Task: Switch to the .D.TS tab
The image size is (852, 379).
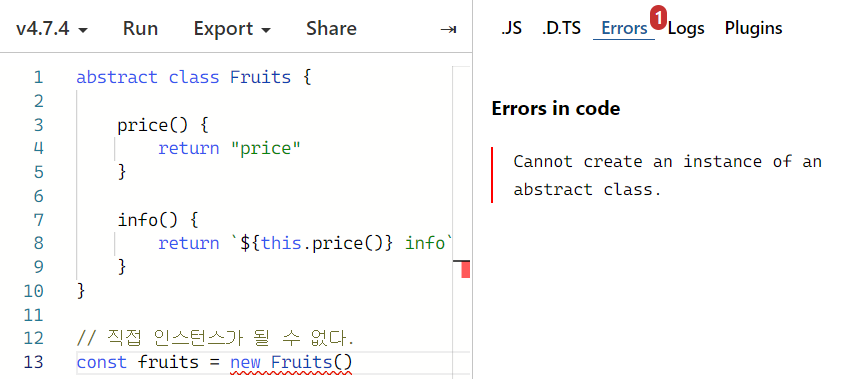Action: [x=561, y=28]
